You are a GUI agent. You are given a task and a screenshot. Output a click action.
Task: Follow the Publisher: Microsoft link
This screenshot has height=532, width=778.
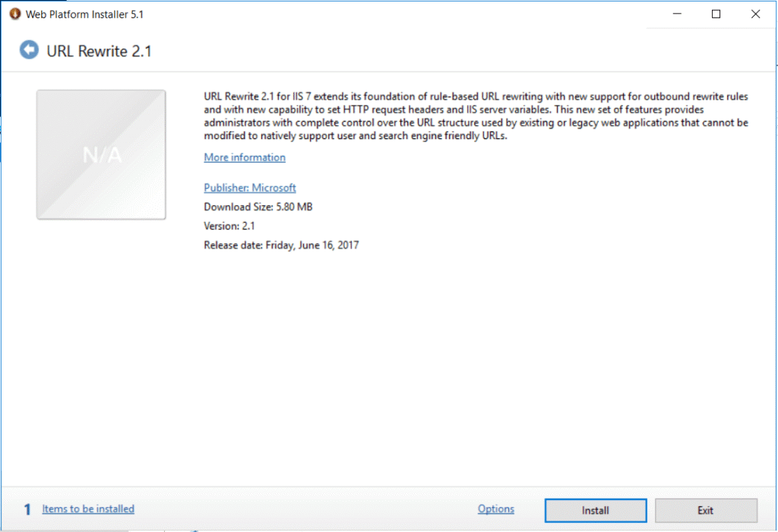click(249, 188)
